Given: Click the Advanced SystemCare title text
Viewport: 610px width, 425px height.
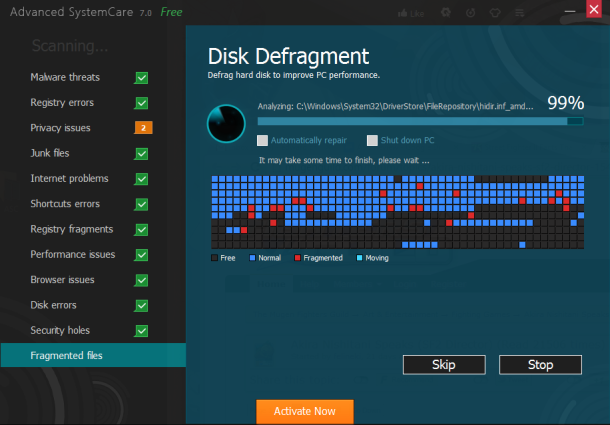Looking at the screenshot, I should 72,12.
